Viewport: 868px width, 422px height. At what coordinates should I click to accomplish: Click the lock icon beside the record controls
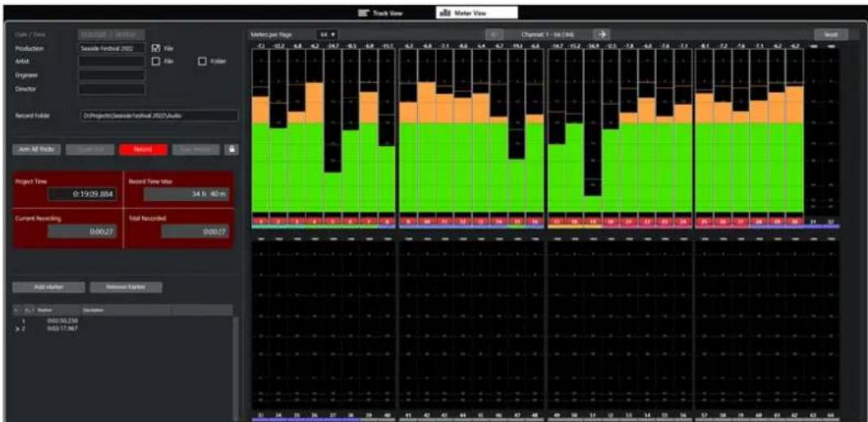232,149
